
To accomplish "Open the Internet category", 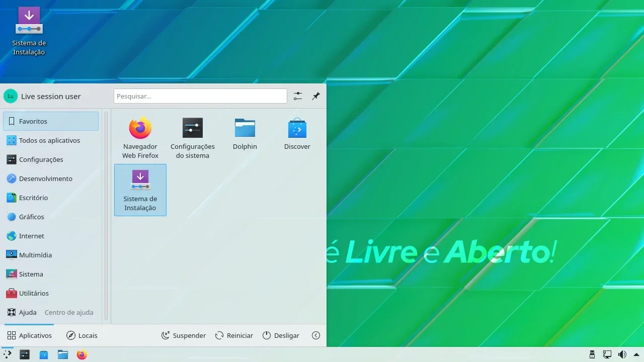I will 51,236.
